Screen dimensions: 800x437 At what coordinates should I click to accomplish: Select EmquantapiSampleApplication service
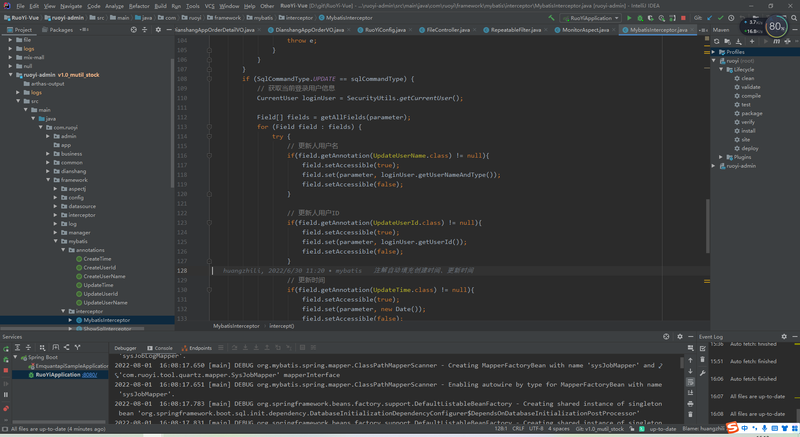(68, 366)
